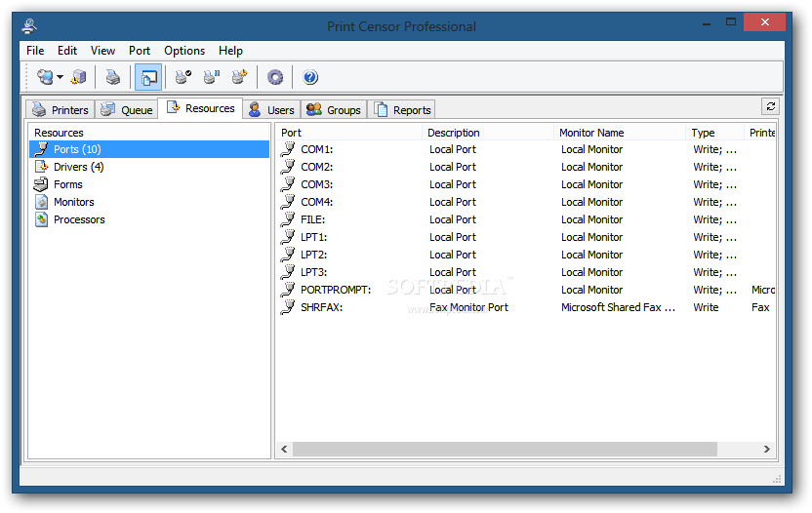Click the Local Port cell of the LPT2: row
Screen dimensions: 812x513
(453, 255)
